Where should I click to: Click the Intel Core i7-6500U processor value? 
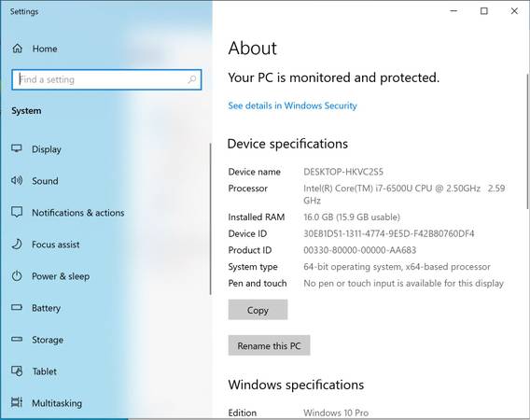[x=404, y=194]
